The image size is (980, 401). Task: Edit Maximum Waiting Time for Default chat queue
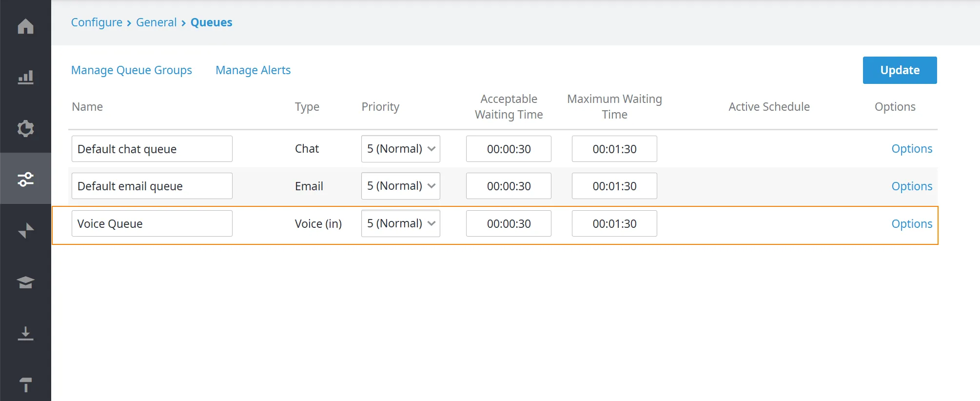click(x=614, y=149)
